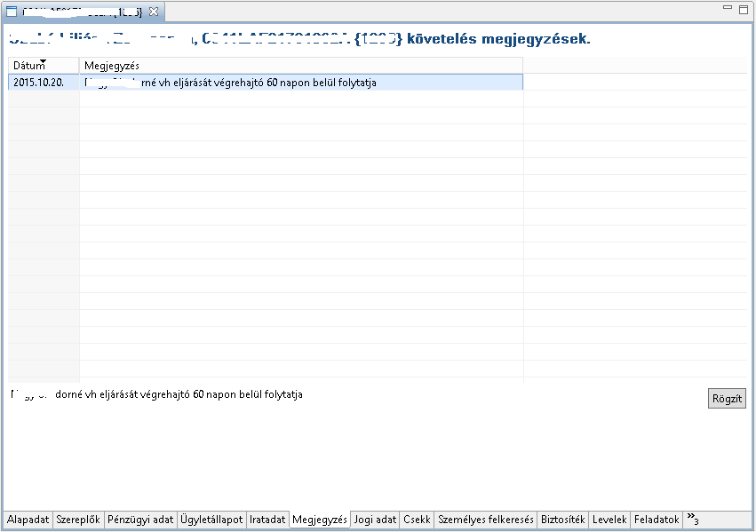Maximize the editor panel
756x532 pixels.
pyautogui.click(x=744, y=8)
